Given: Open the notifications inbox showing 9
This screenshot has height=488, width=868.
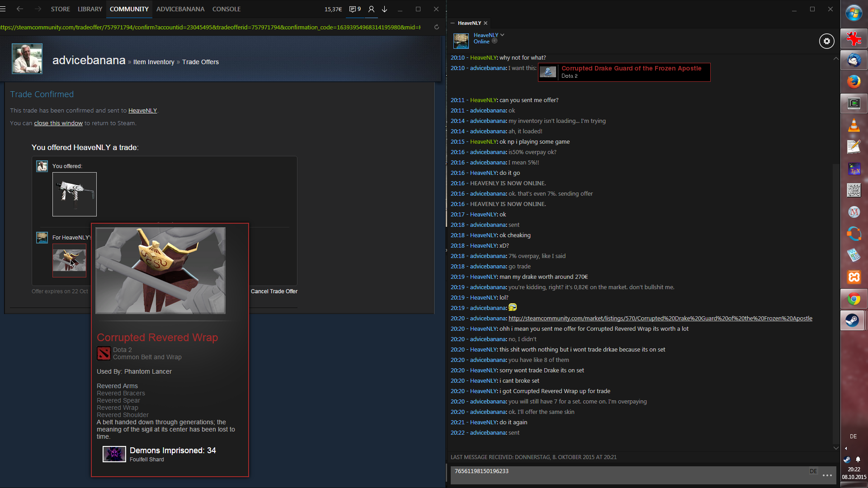Looking at the screenshot, I should pyautogui.click(x=355, y=9).
